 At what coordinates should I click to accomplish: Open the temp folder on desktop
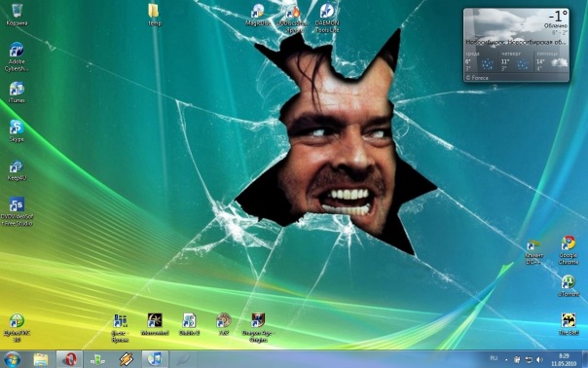point(154,15)
